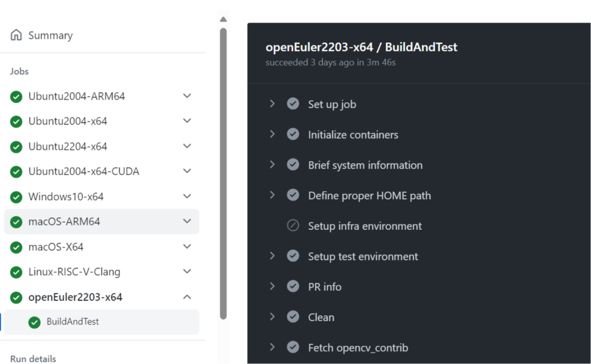Click the status check icon for Set up job
The height and width of the screenshot is (364, 591).
[293, 104]
